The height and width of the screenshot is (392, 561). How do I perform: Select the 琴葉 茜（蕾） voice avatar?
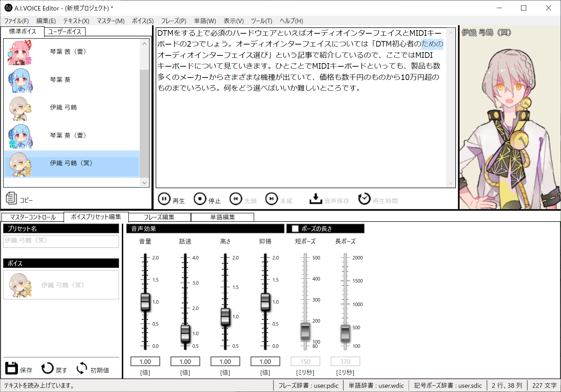(x=20, y=53)
